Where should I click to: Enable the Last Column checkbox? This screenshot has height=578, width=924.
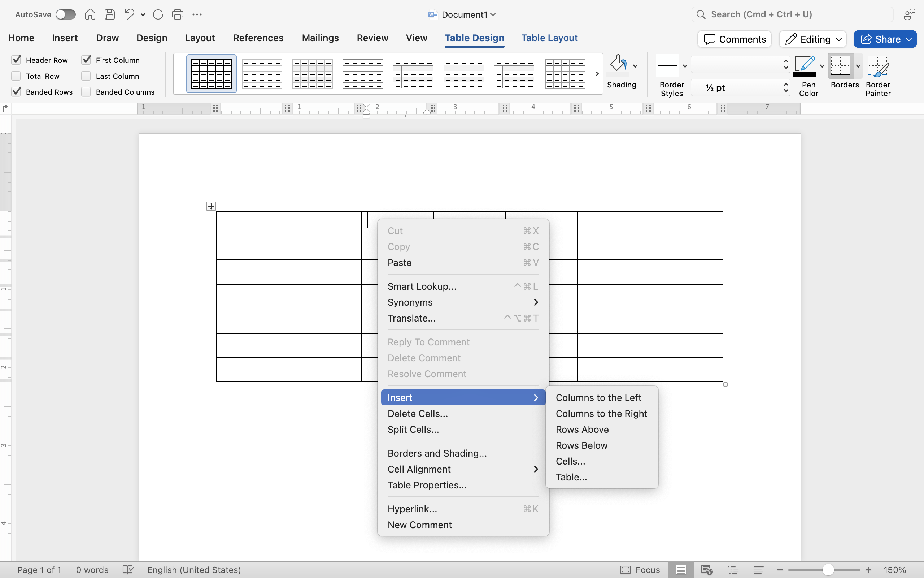pos(86,76)
